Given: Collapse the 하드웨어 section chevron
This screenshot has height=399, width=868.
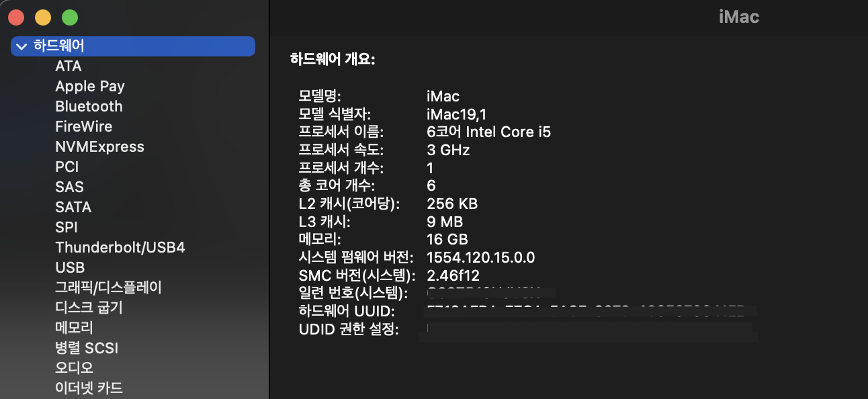Looking at the screenshot, I should [21, 46].
